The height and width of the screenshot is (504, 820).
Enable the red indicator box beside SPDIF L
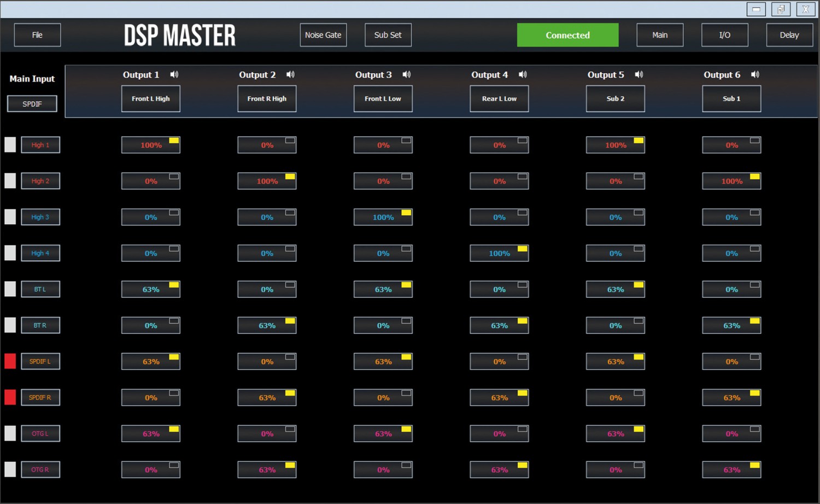[x=10, y=361]
